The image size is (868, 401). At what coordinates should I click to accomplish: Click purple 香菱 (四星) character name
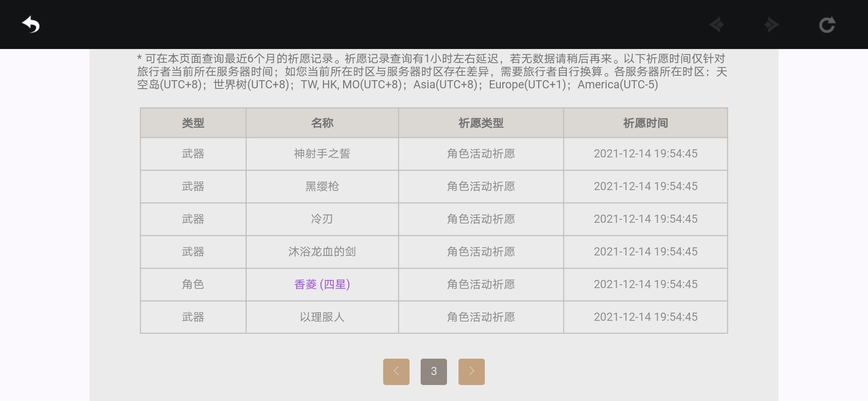[322, 284]
